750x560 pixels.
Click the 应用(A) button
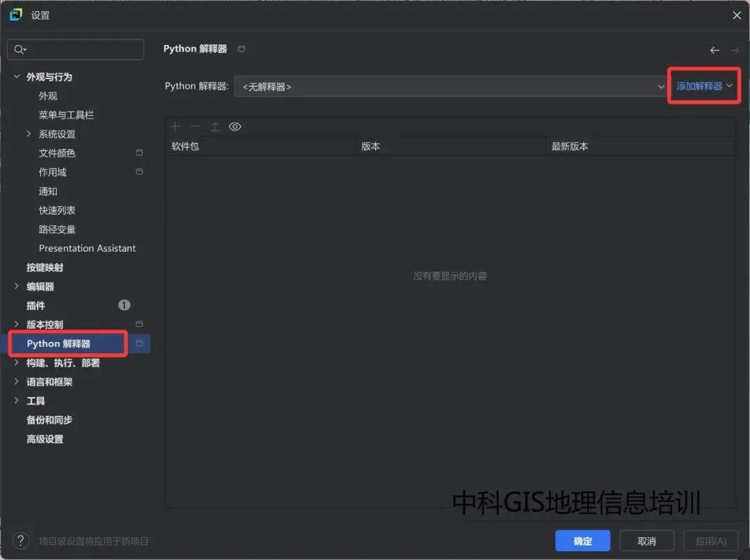pos(711,541)
